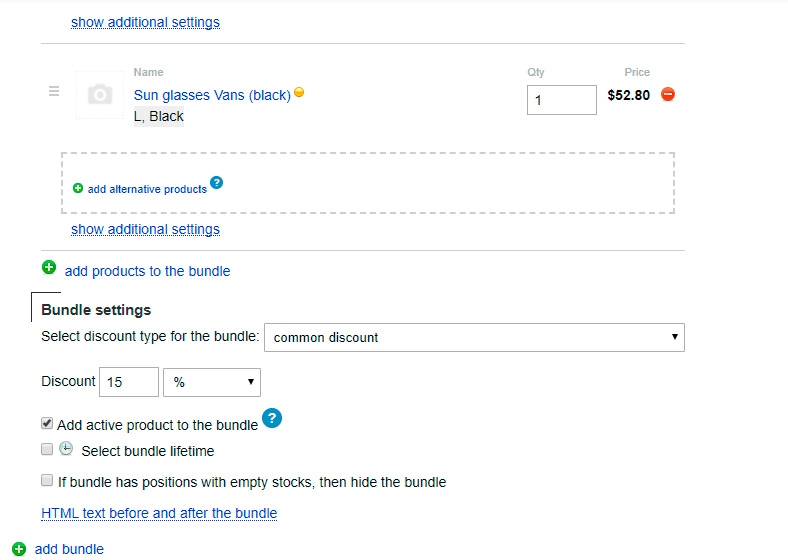
Task: Click the red remove product icon
Action: [669, 95]
